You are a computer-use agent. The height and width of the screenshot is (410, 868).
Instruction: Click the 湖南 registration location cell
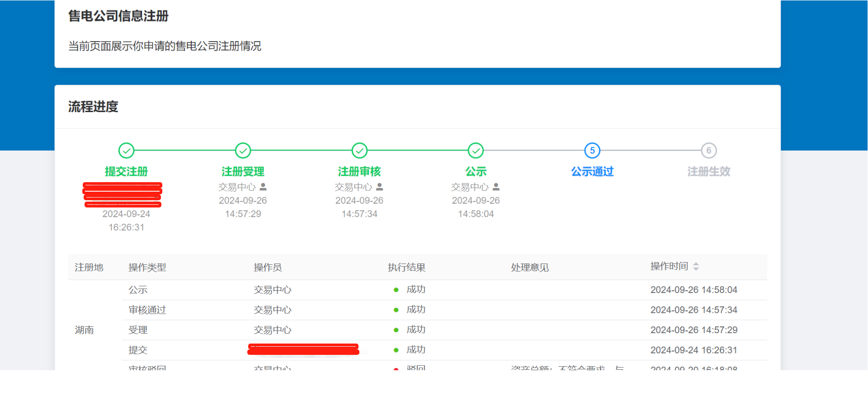click(x=84, y=330)
